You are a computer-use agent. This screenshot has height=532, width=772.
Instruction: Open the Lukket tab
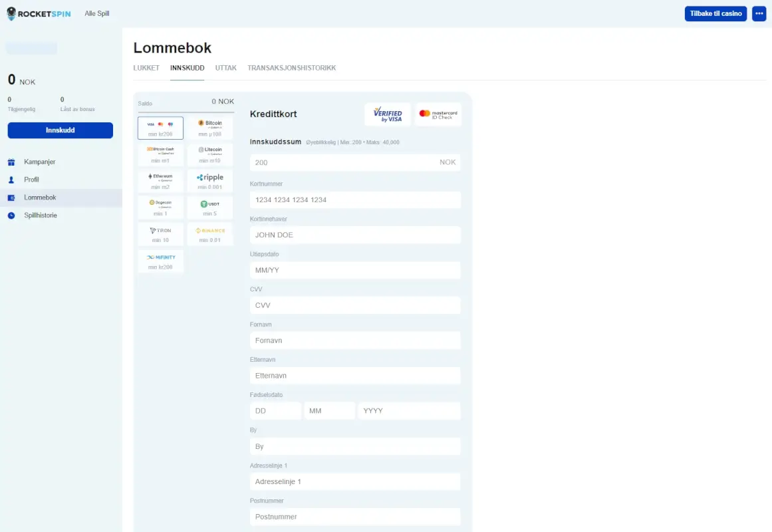(146, 68)
